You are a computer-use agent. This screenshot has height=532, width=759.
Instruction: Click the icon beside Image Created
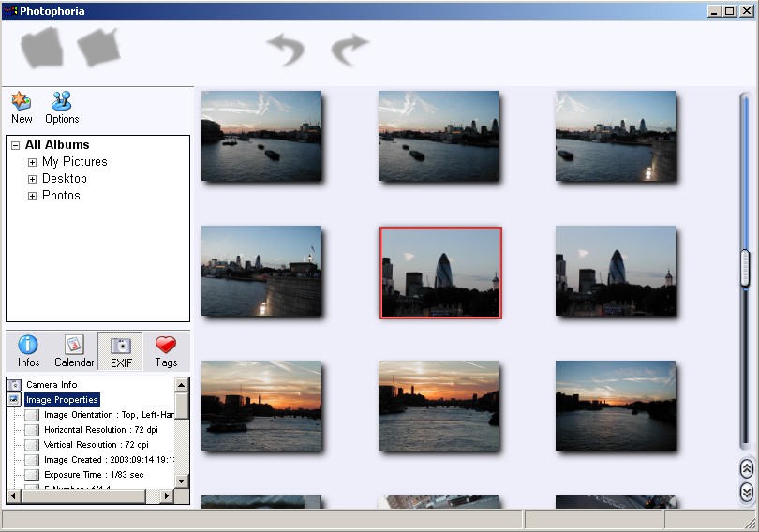(x=32, y=460)
